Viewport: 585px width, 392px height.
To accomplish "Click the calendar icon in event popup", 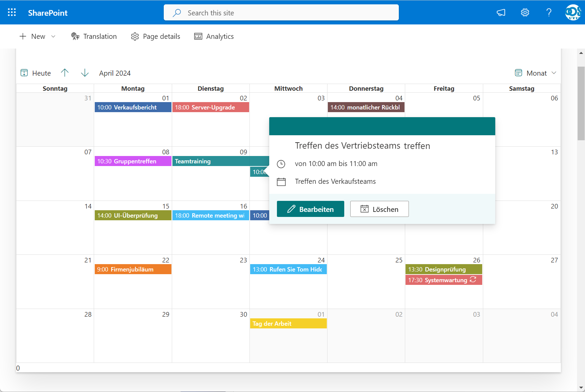I will (x=281, y=182).
